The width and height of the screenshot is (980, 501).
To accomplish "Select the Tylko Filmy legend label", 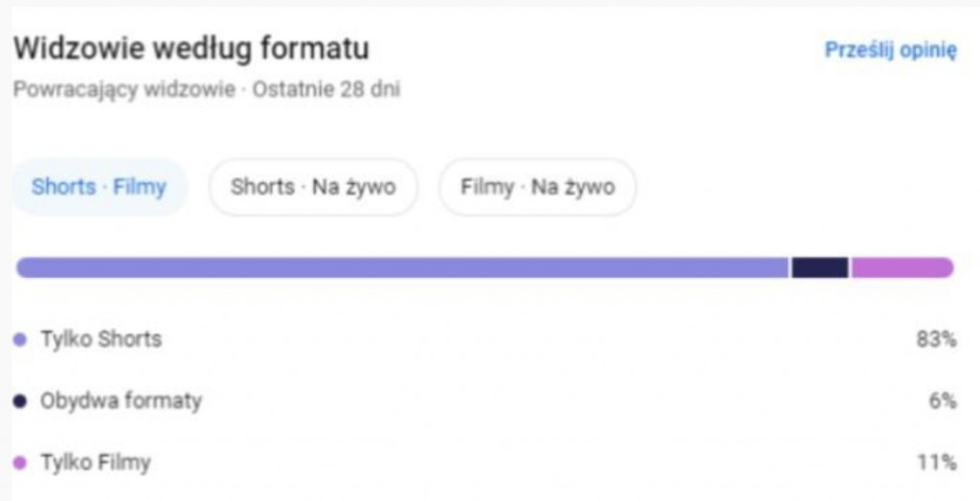I will [x=96, y=464].
